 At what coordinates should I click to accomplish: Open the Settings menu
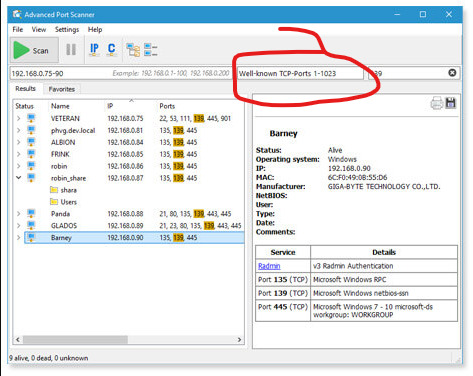67,29
